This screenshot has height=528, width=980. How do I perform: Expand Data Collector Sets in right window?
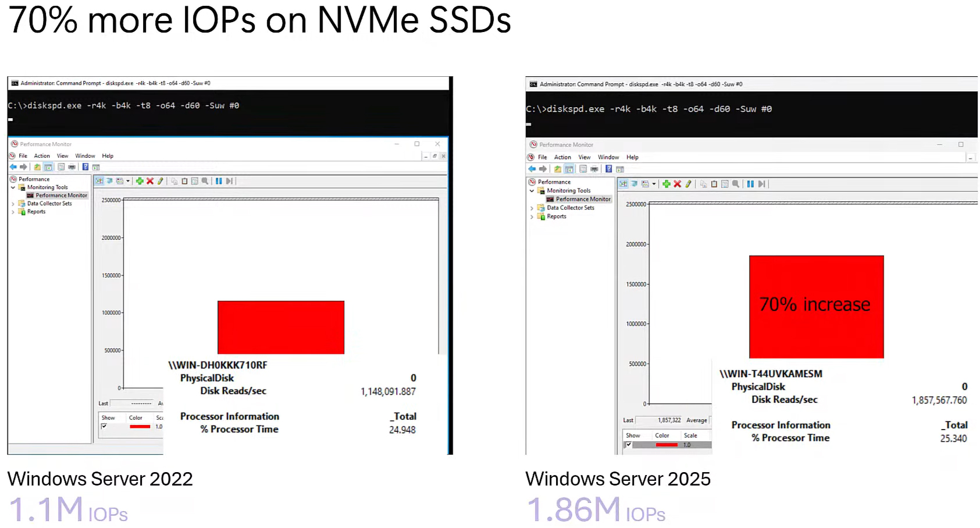[x=532, y=208]
